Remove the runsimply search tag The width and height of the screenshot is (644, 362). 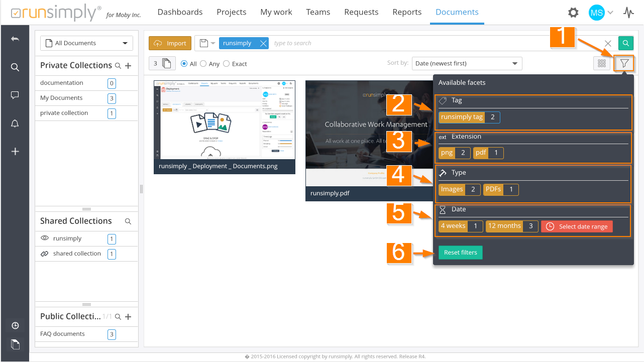tap(263, 43)
